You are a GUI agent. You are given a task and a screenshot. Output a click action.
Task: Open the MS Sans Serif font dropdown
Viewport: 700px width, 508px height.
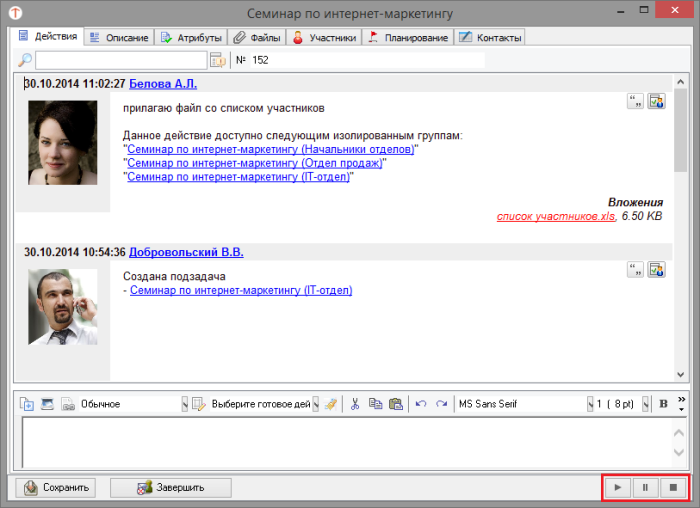pos(590,404)
